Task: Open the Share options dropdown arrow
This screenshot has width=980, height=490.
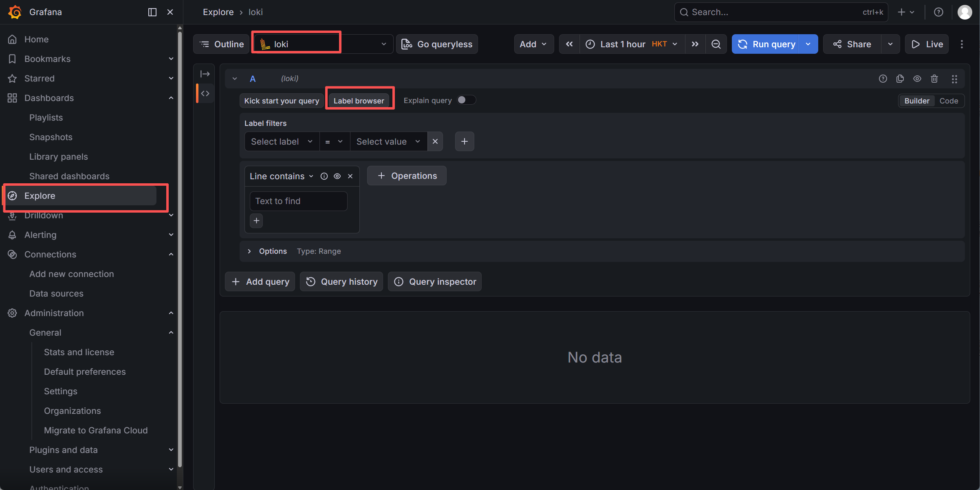Action: (890, 44)
